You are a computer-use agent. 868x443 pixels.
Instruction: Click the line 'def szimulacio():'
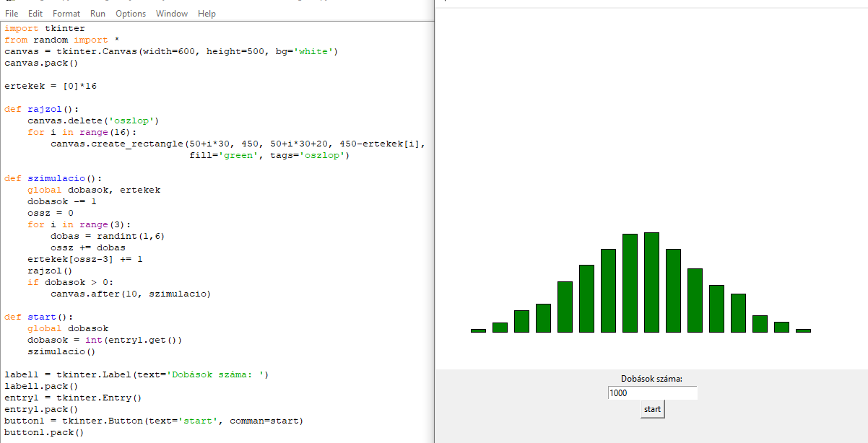pyautogui.click(x=53, y=178)
